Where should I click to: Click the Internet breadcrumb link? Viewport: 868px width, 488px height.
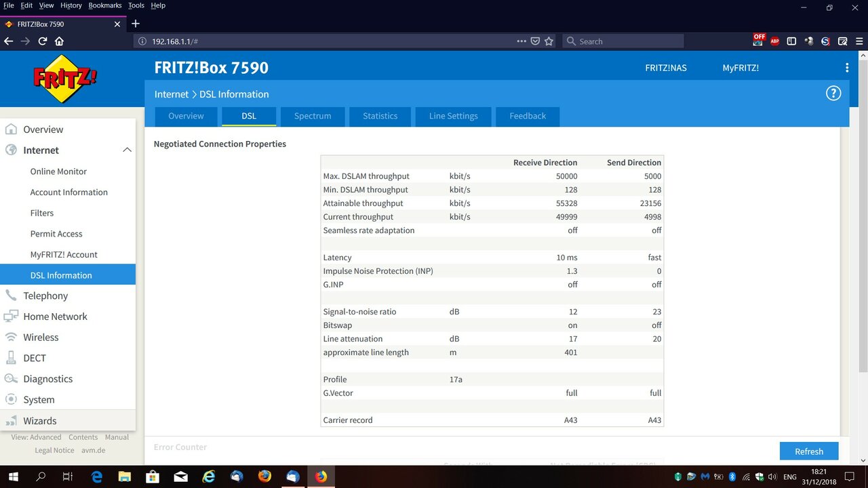pyautogui.click(x=172, y=94)
